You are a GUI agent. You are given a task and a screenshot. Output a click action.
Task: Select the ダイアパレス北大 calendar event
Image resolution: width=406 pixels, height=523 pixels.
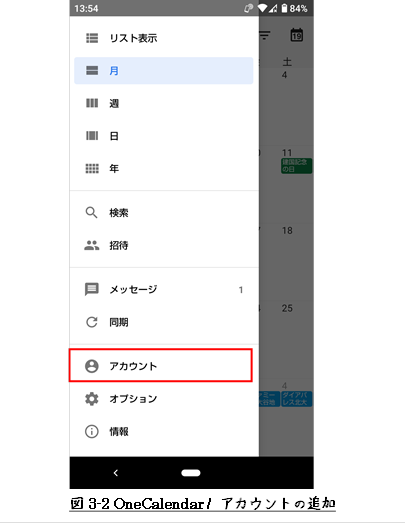click(296, 399)
